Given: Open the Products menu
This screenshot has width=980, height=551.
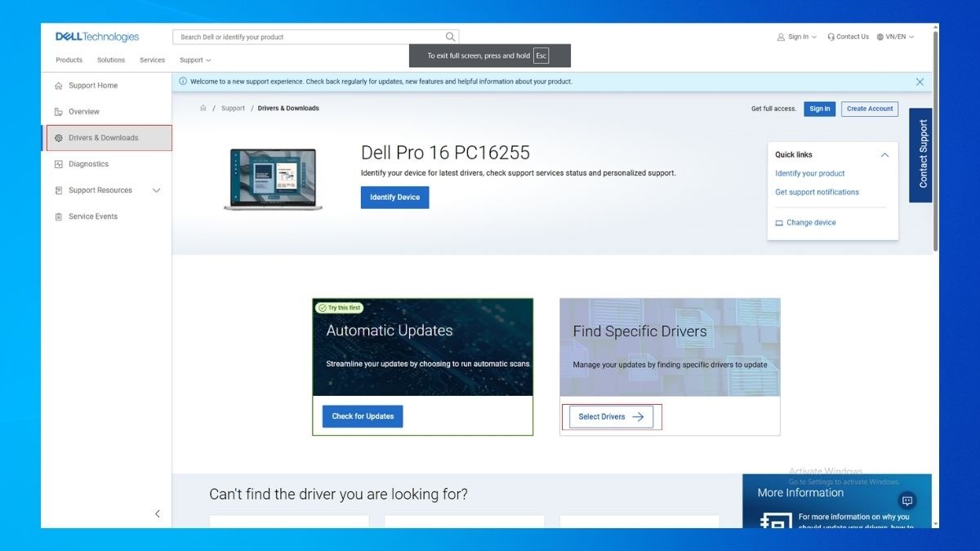Looking at the screenshot, I should tap(69, 60).
